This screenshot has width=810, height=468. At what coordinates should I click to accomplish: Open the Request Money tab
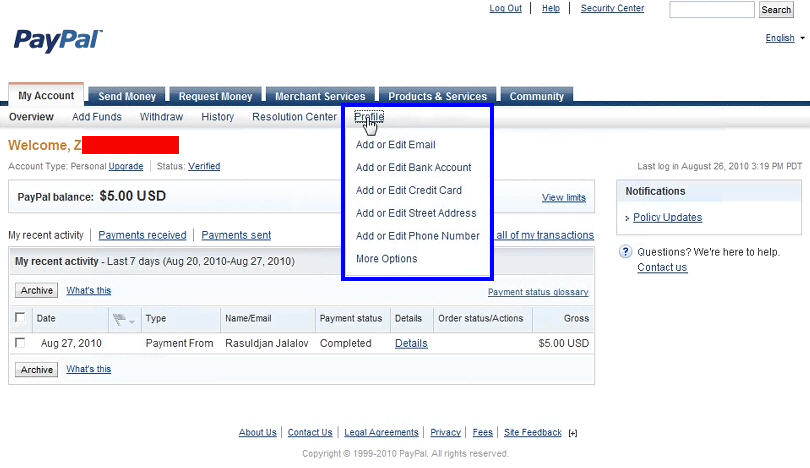tap(215, 96)
